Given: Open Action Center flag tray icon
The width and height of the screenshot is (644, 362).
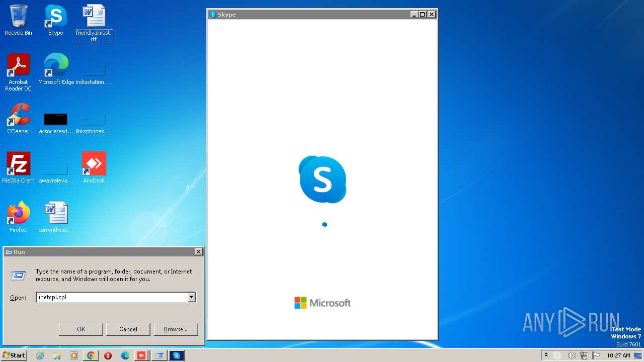Looking at the screenshot, I should pyautogui.click(x=596, y=355).
